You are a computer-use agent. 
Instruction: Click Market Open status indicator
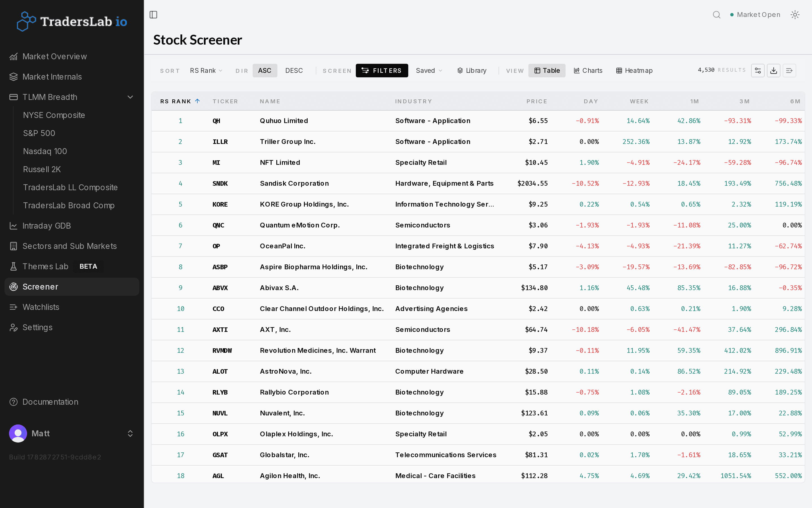click(755, 15)
